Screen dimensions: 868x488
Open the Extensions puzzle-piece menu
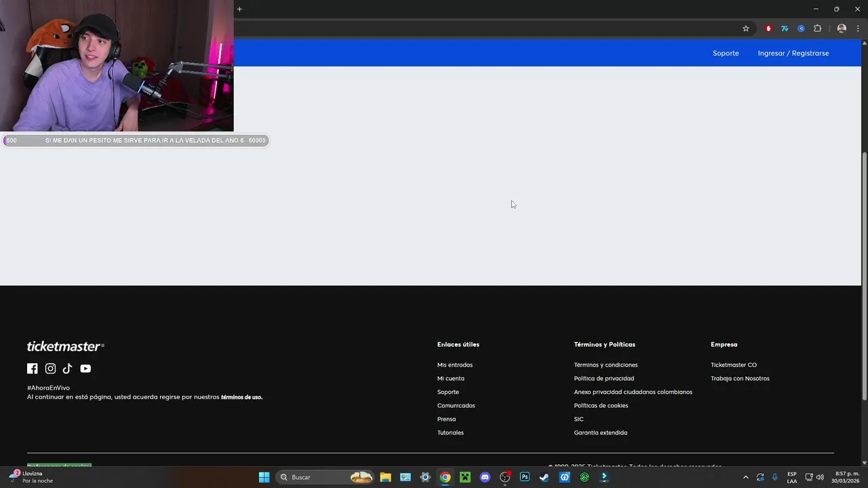(x=817, y=28)
